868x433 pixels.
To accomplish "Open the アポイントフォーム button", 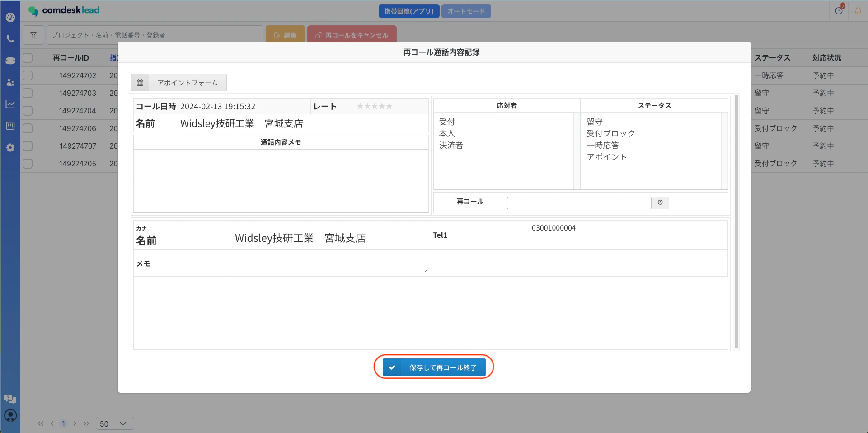I will tap(179, 83).
